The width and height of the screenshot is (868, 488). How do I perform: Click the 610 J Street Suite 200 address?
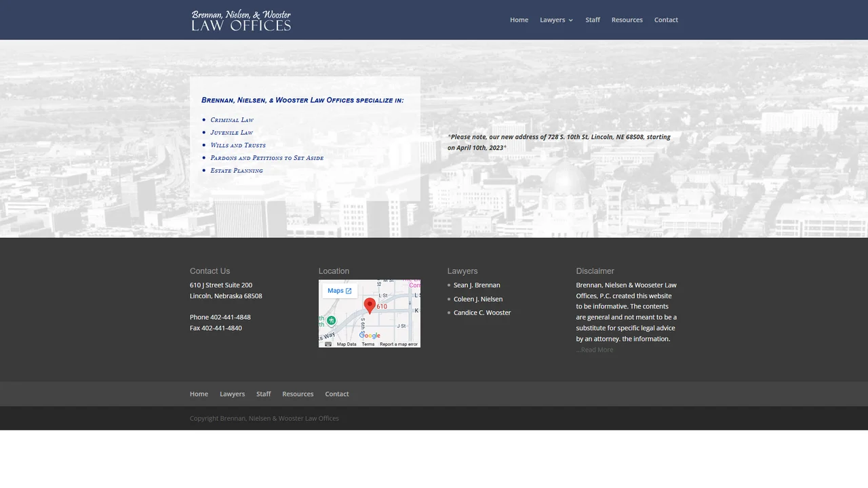click(x=221, y=285)
